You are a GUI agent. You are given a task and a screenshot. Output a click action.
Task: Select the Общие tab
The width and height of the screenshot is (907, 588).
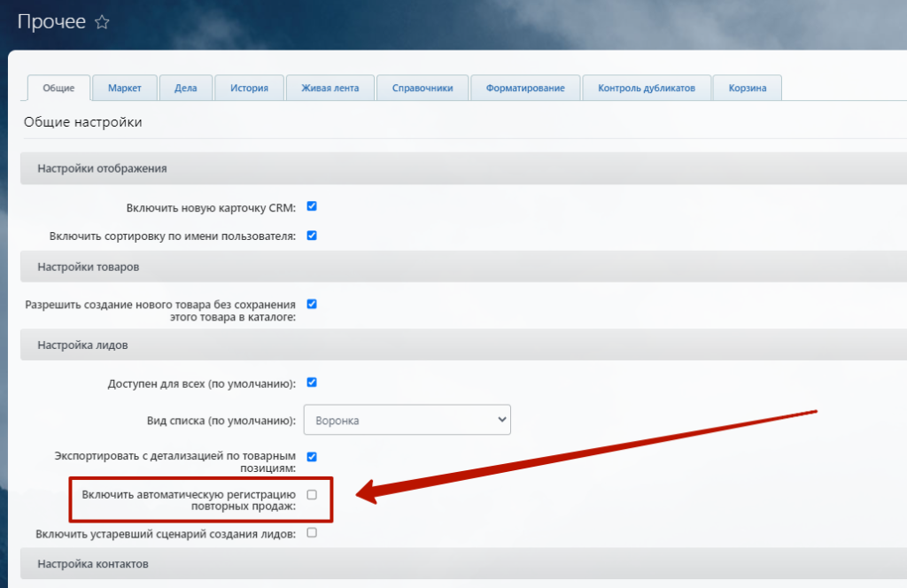[x=59, y=88]
